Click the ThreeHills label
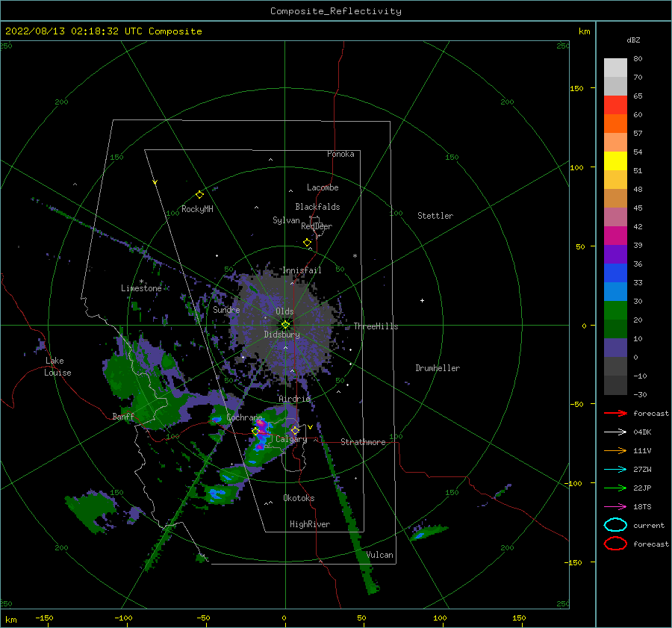This screenshot has height=628, width=672. point(376,326)
